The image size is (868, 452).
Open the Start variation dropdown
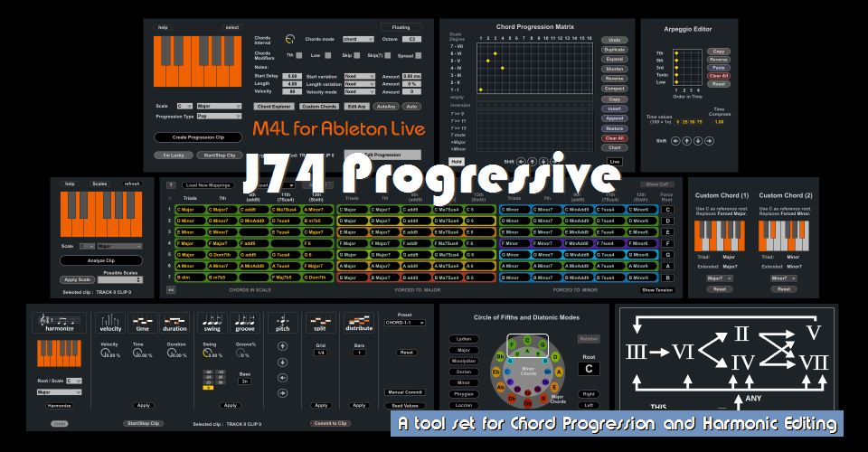359,76
